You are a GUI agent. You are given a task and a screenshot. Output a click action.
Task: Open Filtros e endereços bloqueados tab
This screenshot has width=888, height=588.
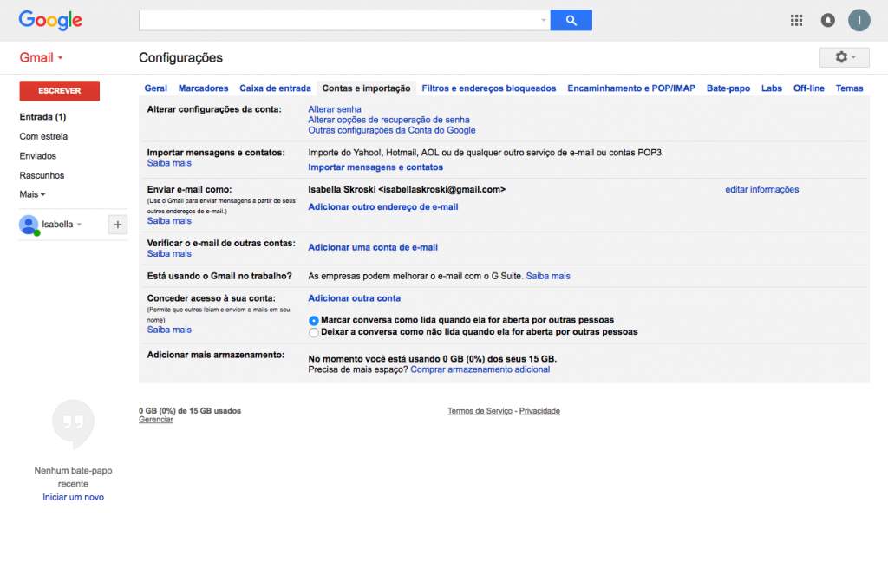(489, 88)
